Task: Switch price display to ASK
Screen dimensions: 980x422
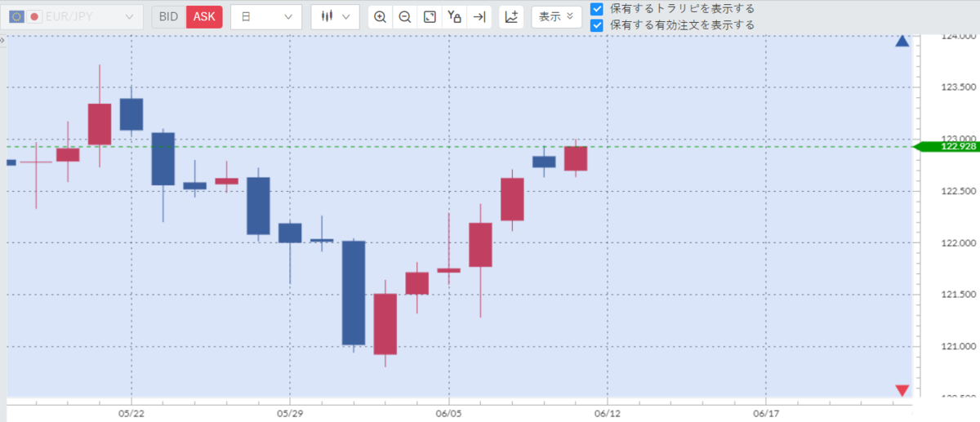Action: (x=204, y=16)
